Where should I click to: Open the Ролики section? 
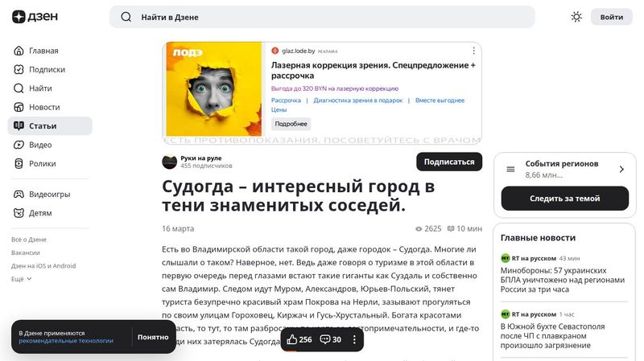[x=42, y=163]
